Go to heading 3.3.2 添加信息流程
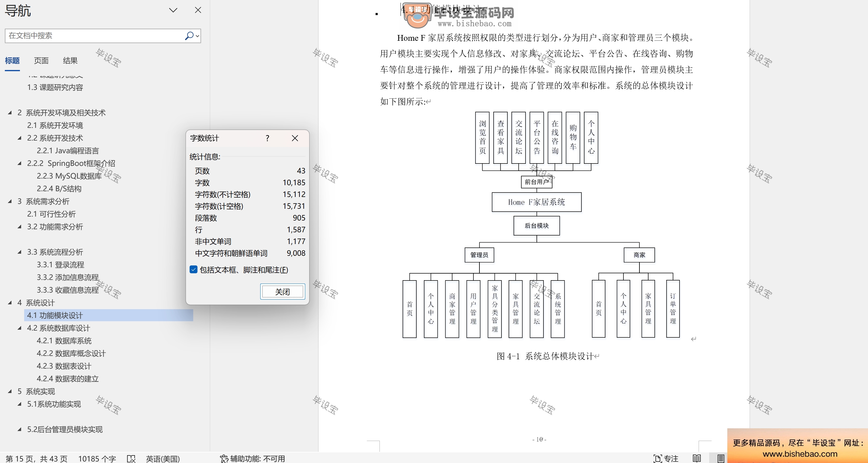 (x=68, y=277)
